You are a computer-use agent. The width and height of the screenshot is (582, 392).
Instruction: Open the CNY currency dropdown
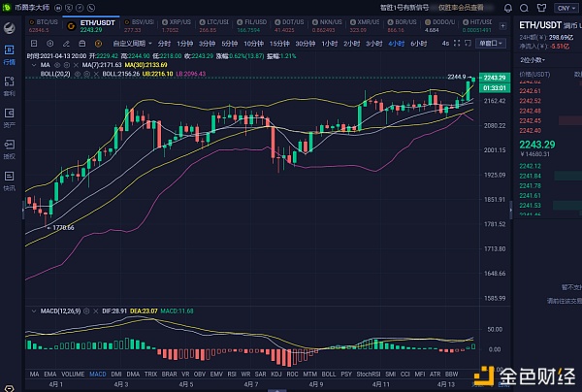(563, 6)
